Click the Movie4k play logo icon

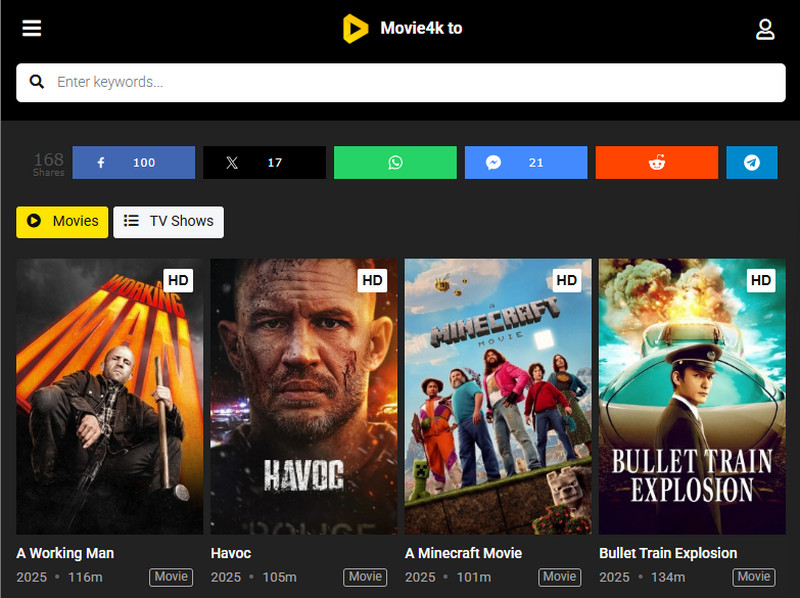(x=355, y=29)
